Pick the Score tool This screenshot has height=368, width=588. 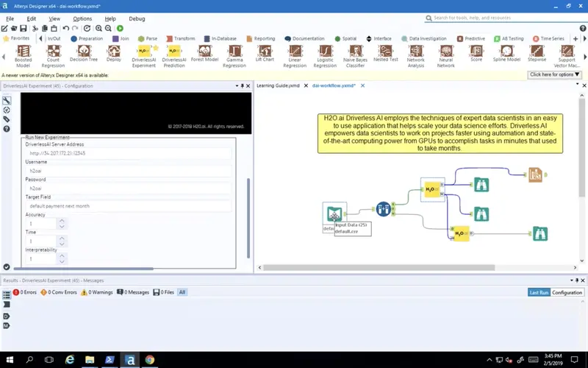click(x=476, y=54)
